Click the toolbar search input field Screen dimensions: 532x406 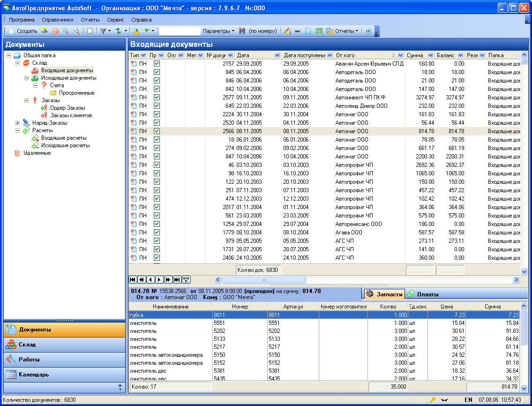(x=180, y=31)
